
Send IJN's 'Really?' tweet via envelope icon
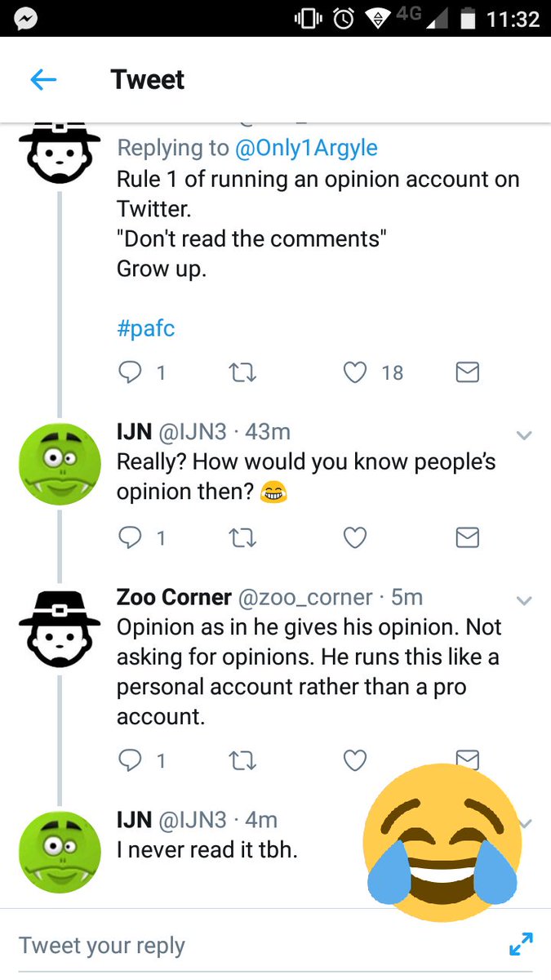(x=466, y=537)
